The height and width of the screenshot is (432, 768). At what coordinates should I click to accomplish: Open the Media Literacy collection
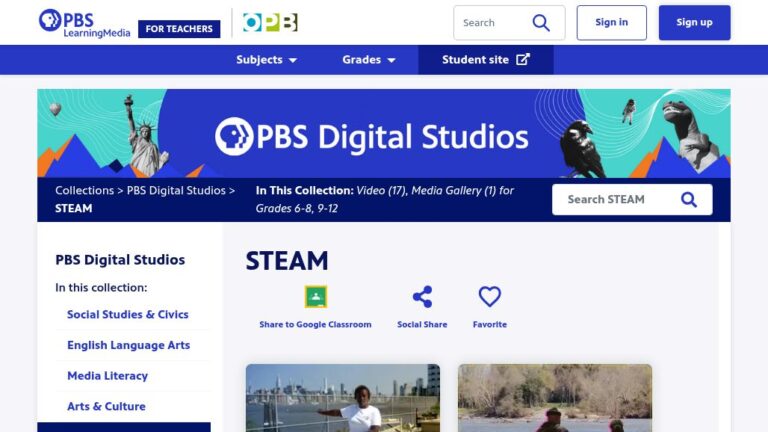coord(107,376)
